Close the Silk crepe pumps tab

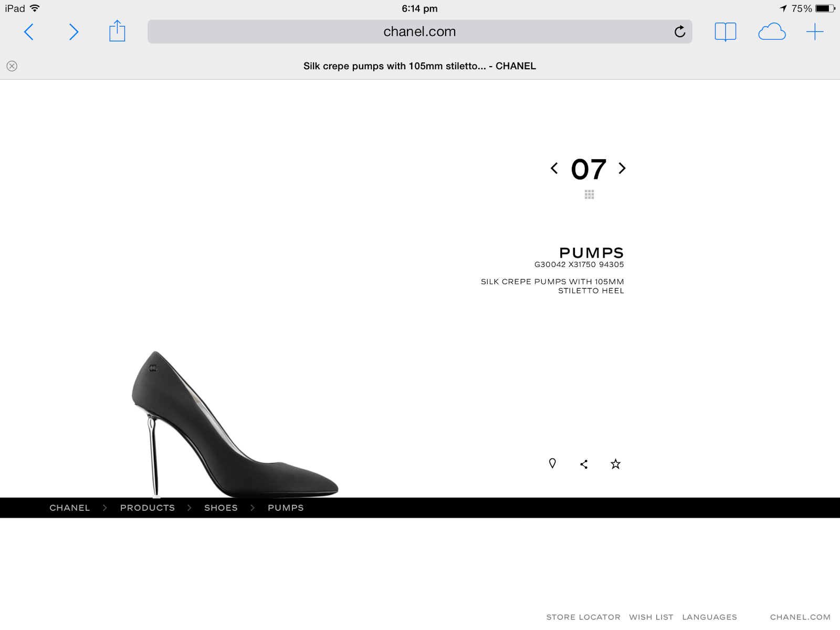[x=12, y=66]
